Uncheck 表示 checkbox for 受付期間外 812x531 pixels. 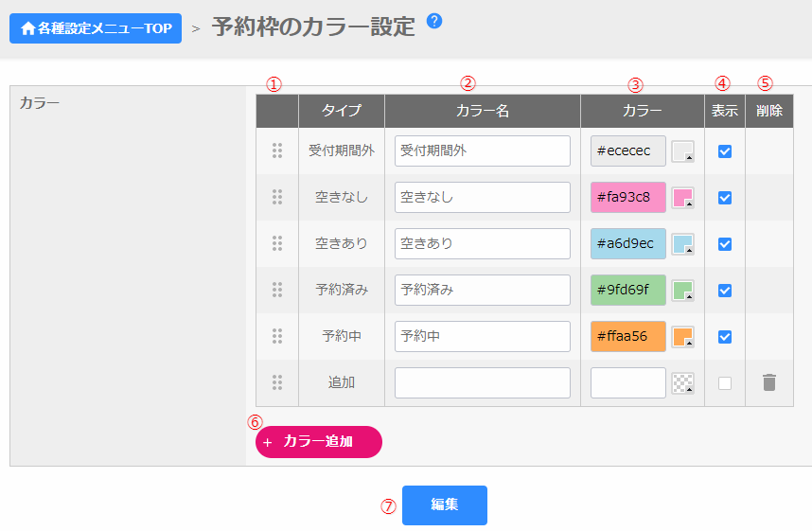725,151
